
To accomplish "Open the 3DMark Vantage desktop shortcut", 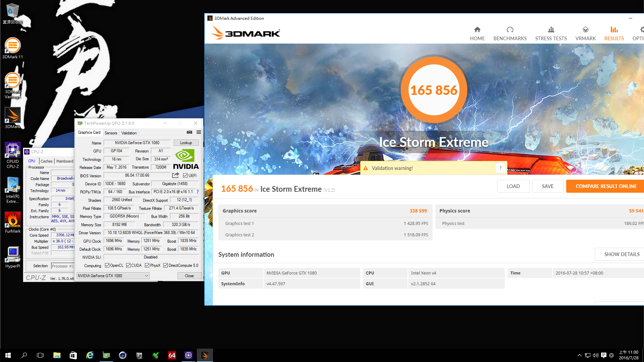I will (12, 85).
